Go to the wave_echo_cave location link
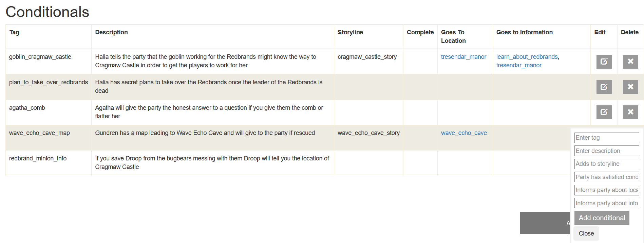Viewport: 644px width, 243px height. pyautogui.click(x=464, y=133)
